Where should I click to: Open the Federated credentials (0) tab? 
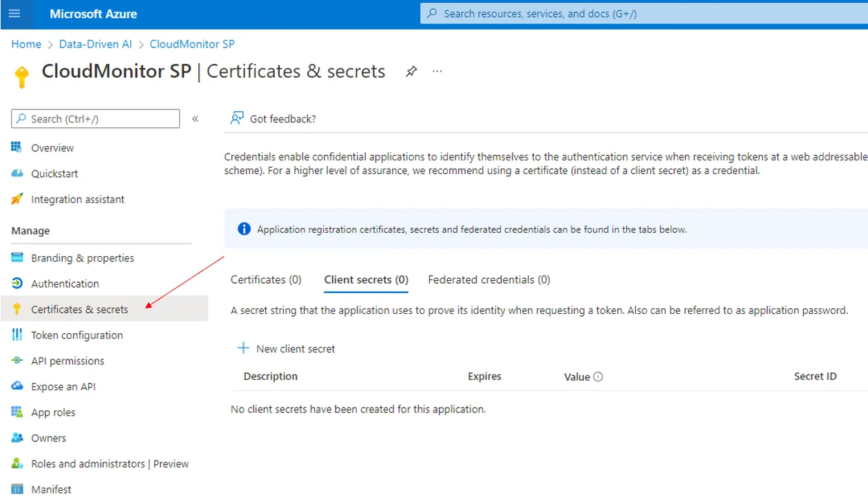pos(489,279)
